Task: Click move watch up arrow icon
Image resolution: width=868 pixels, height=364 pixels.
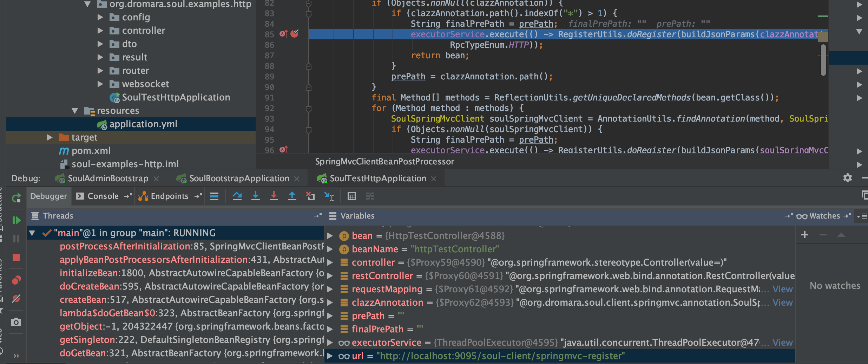Action: (841, 235)
